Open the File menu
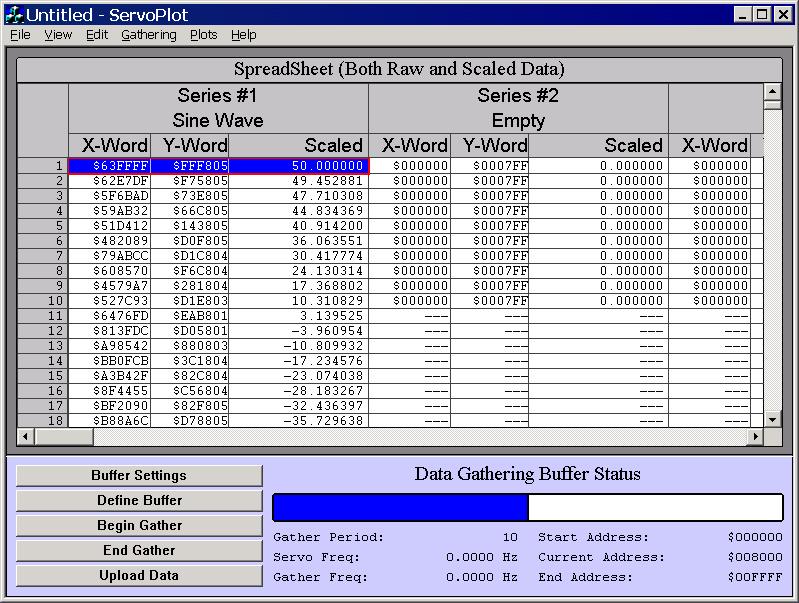 click(x=20, y=35)
